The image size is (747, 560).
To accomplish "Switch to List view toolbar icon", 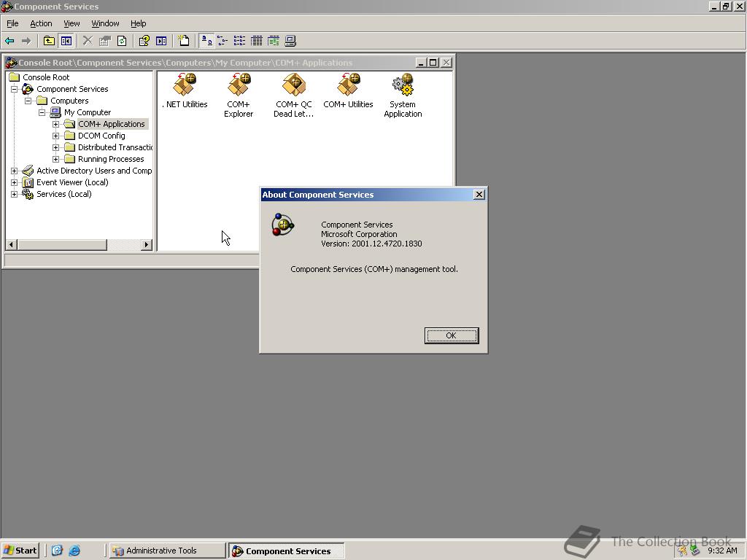I will (239, 41).
